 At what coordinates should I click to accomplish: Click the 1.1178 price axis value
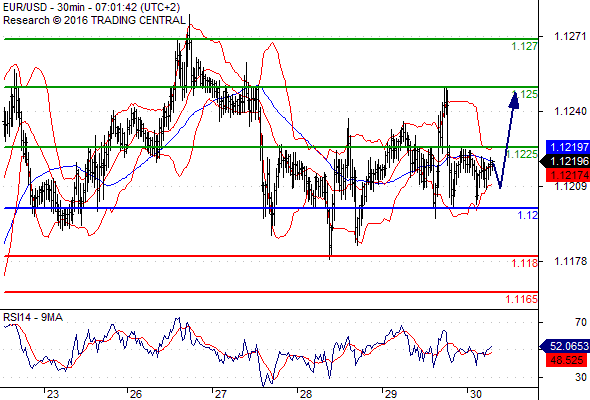pos(570,261)
